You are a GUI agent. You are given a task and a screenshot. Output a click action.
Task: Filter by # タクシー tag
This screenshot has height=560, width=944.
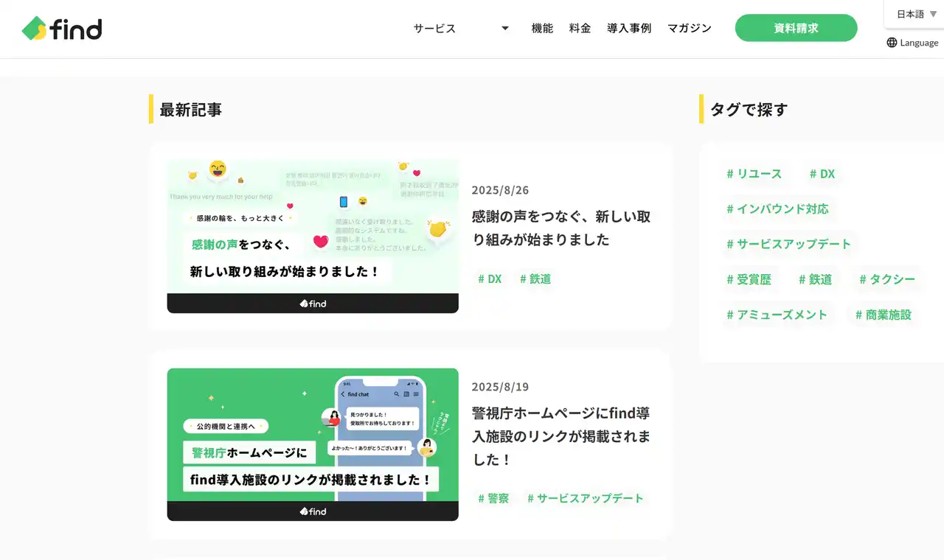[886, 279]
